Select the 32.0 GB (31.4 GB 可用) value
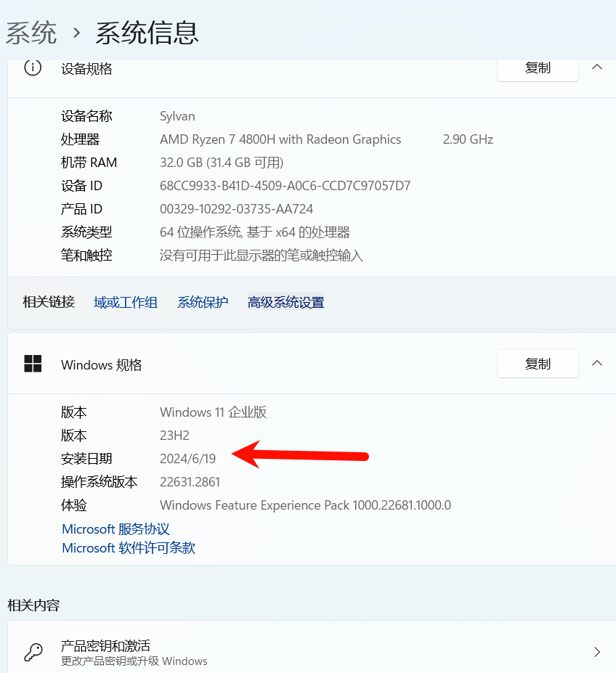Screen dimensions: 616x673 coord(222,163)
